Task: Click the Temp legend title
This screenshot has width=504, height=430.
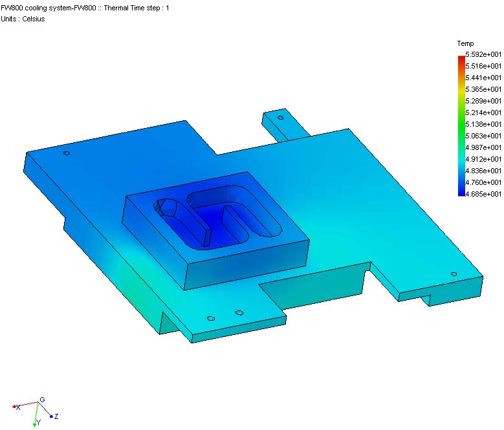Action: pos(465,43)
